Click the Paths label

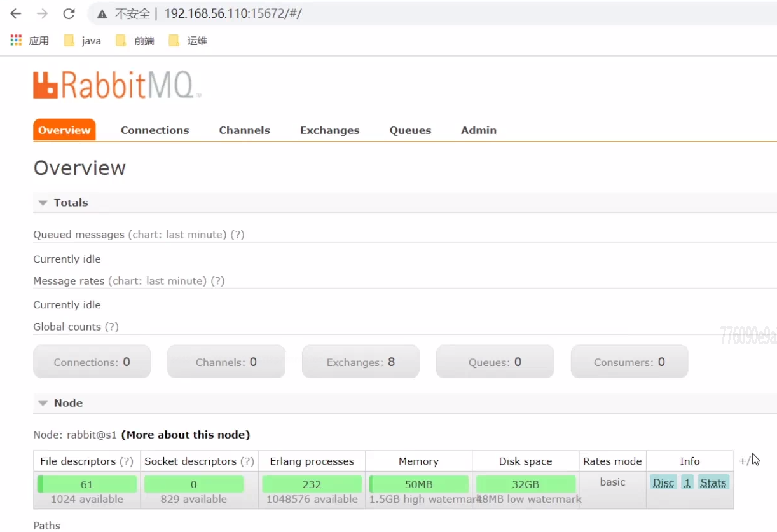[46, 526]
